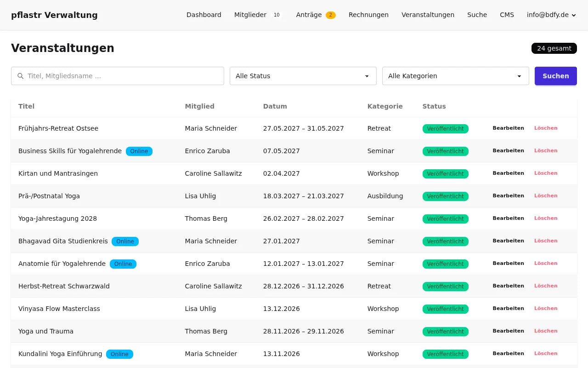Click Veröffentlicht status of Frühjahrs-Retreat Ostsee
The image size is (588, 368).
[445, 129]
